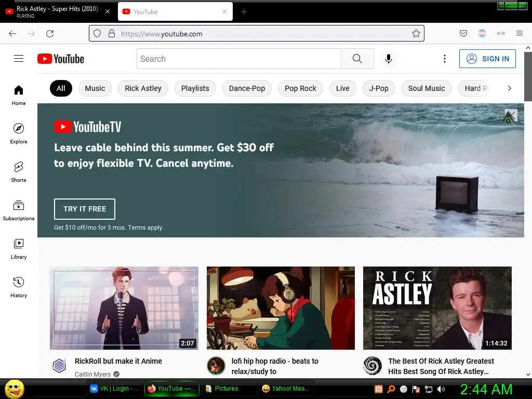Open the three-dot settings menu
This screenshot has height=399, width=532.
point(445,59)
